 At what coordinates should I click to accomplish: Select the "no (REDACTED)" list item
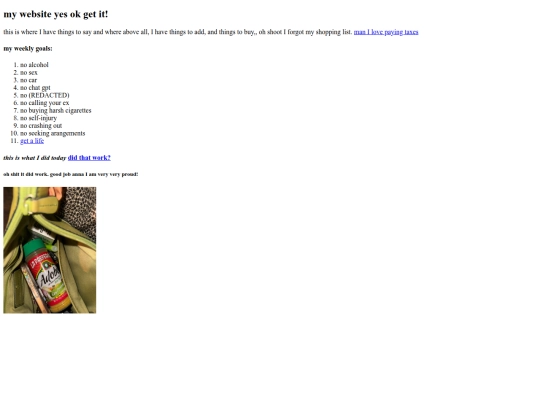45,95
